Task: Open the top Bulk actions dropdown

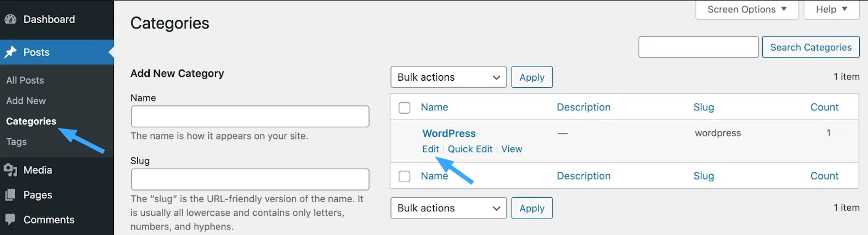Action: (448, 77)
